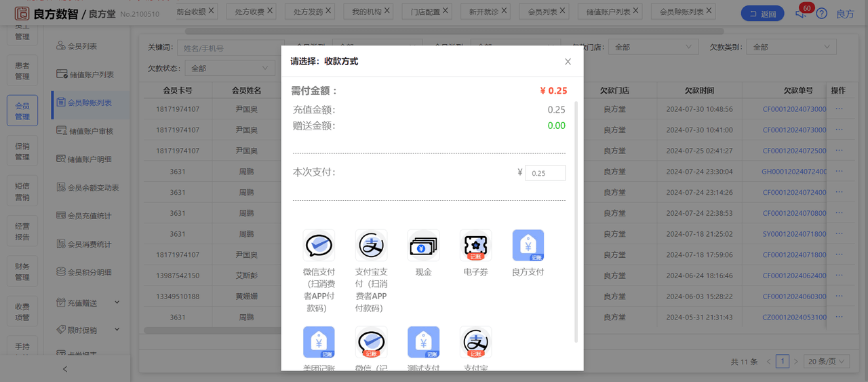Viewport: 868px width, 382px height.
Task: Click the 会员充值统计 sidebar icon
Action: click(x=60, y=216)
